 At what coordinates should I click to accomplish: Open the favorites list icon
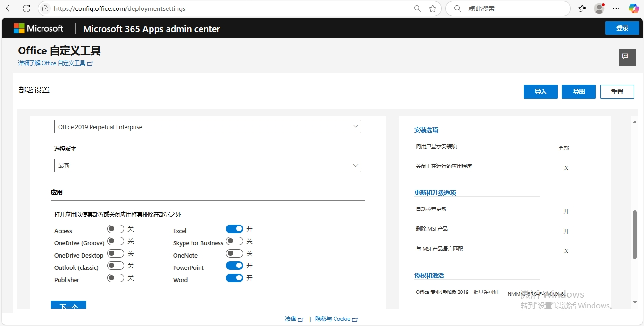pyautogui.click(x=582, y=8)
